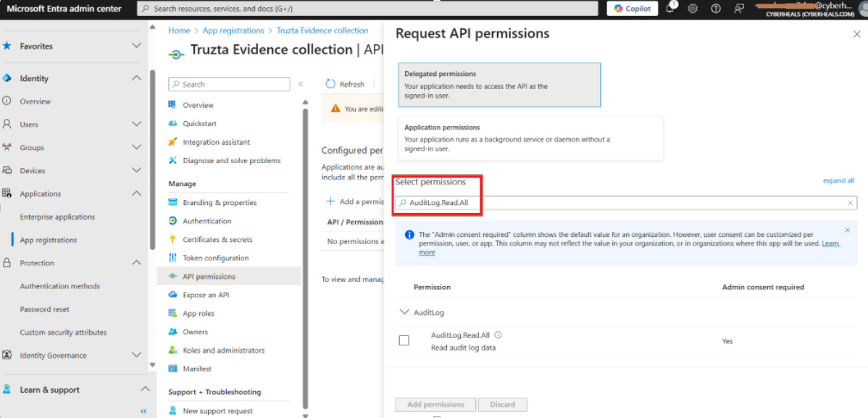Click the Groups people icon
Viewport: 868px width, 418px height.
7,147
